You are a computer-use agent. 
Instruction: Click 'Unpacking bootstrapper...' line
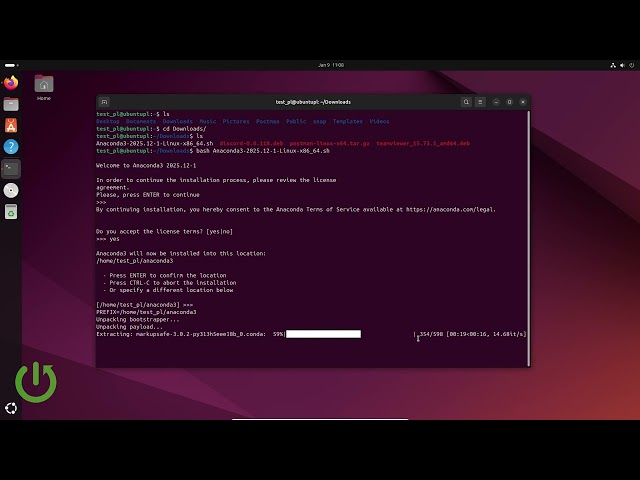[x=138, y=320]
